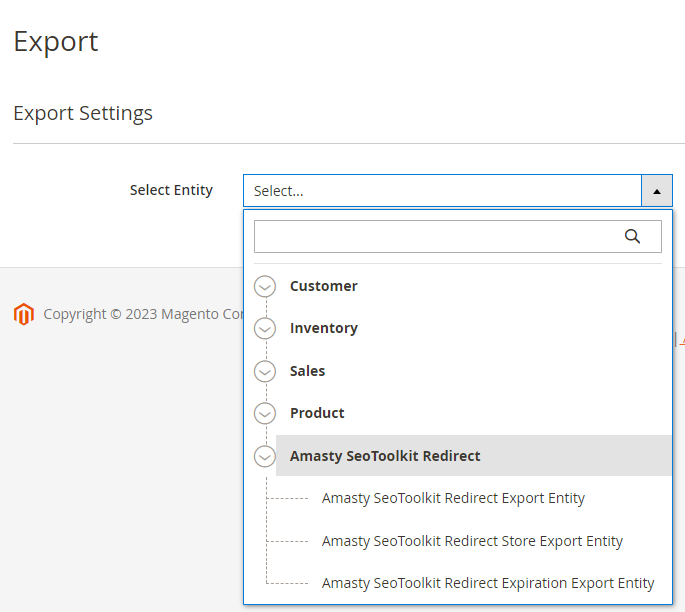Select Amasty SeoToolkit Redirect group row
This screenshot has width=685, height=612.
tap(474, 456)
